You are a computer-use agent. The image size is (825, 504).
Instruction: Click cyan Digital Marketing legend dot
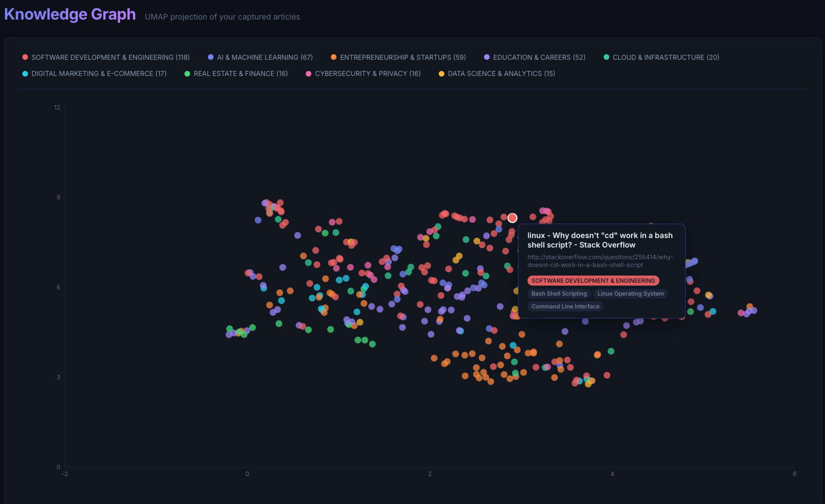click(x=25, y=74)
